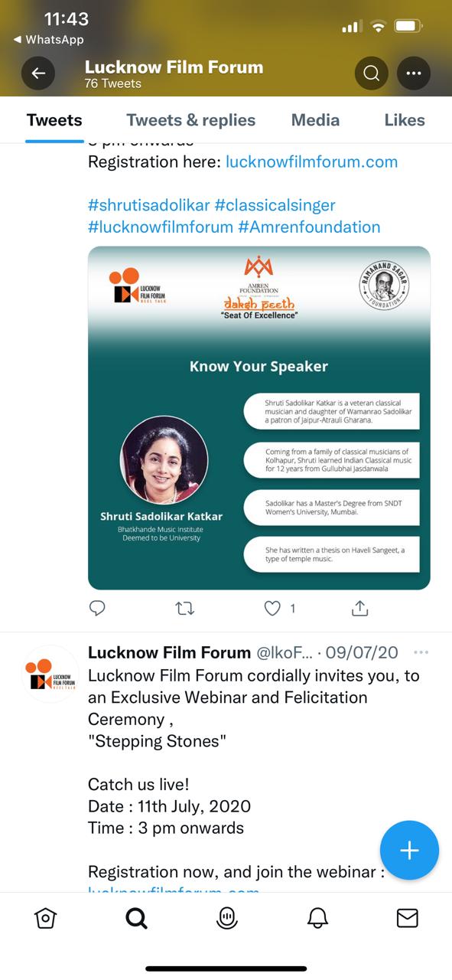The image size is (452, 980).
Task: View Notifications bell tab
Action: [317, 918]
